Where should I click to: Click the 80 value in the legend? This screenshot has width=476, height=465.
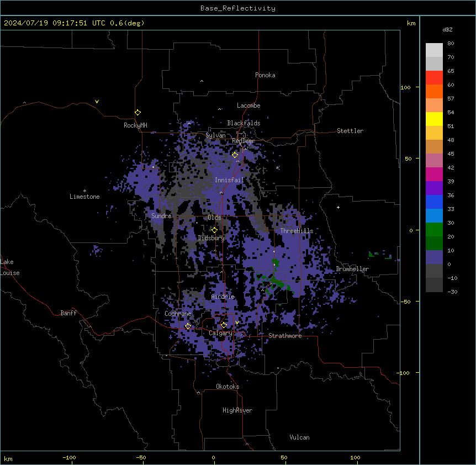tap(451, 44)
